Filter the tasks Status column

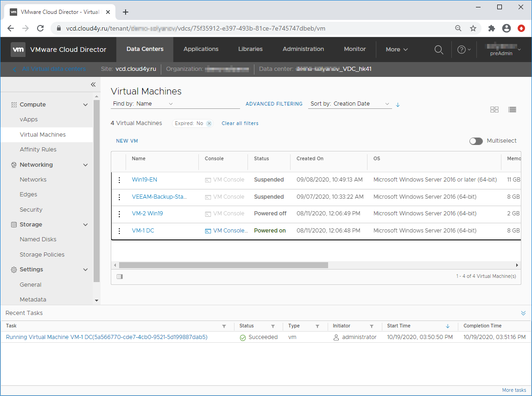coord(273,326)
